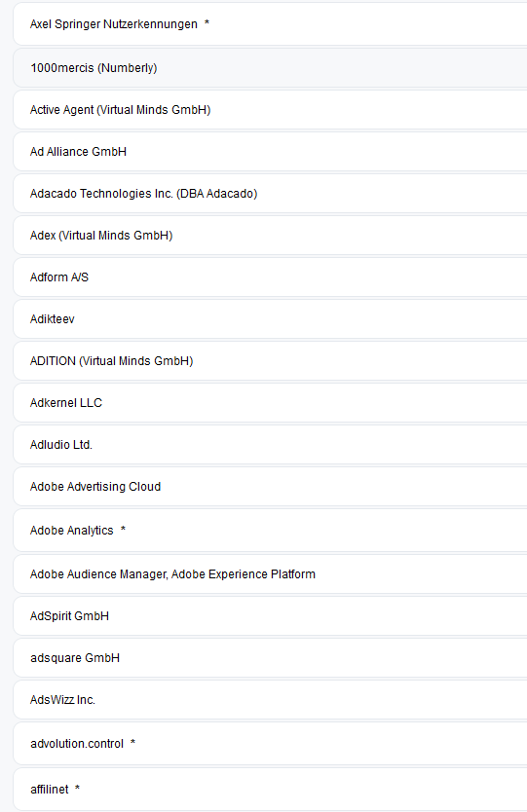527x812 pixels.
Task: Expand the advolution.control vendor
Action: point(270,744)
